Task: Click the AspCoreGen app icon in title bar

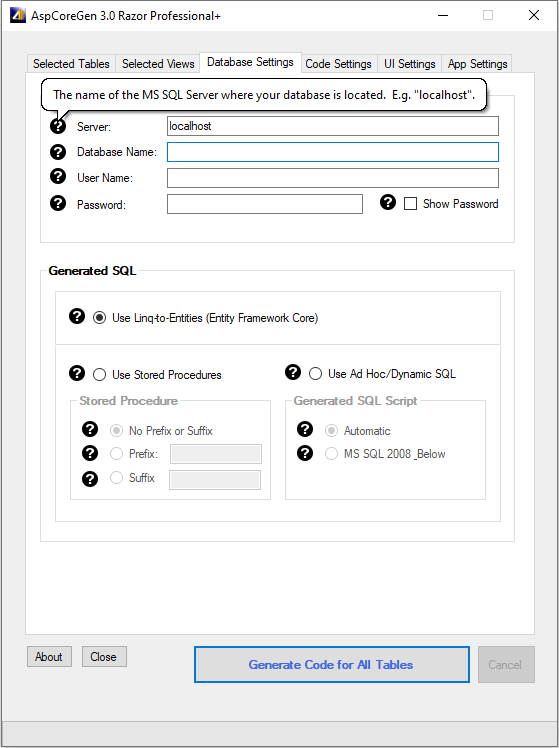Action: click(x=18, y=15)
